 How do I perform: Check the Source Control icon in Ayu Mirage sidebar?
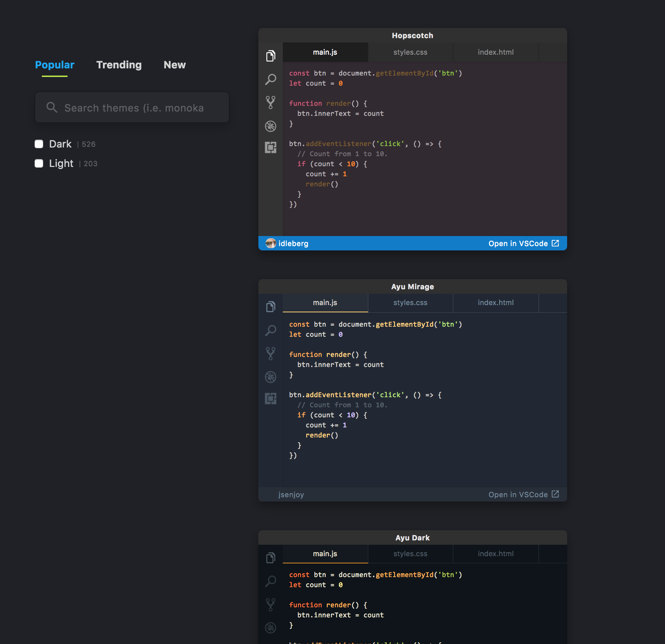click(271, 353)
